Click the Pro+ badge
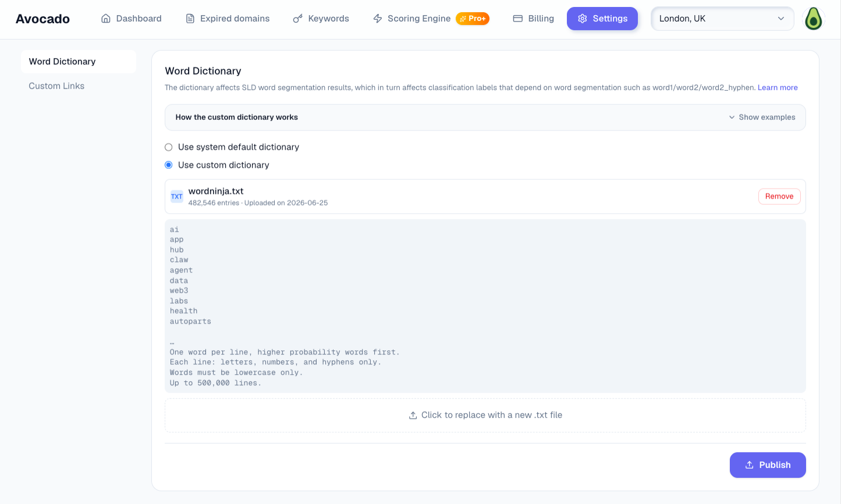The image size is (841, 504). tap(473, 19)
